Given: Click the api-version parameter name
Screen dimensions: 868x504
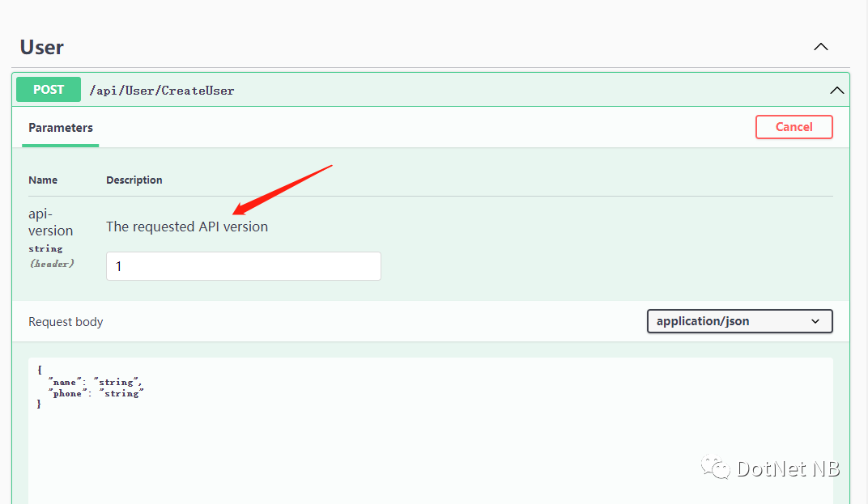Looking at the screenshot, I should [x=50, y=222].
